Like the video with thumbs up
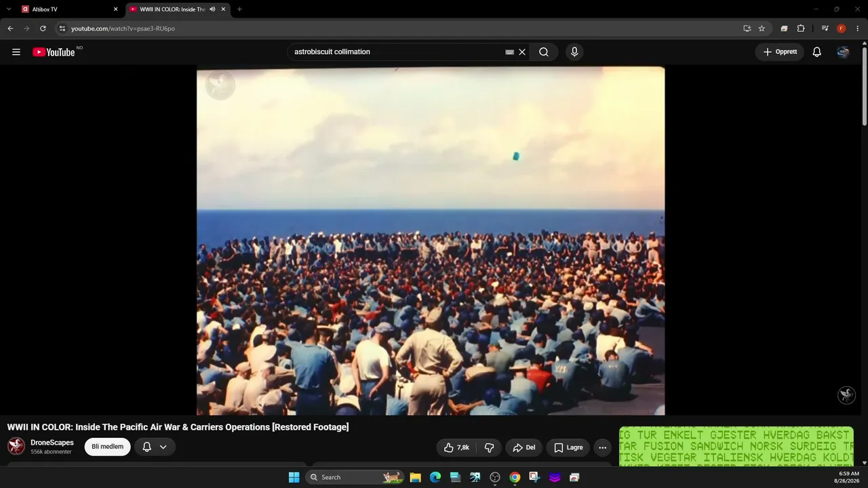 click(x=456, y=447)
